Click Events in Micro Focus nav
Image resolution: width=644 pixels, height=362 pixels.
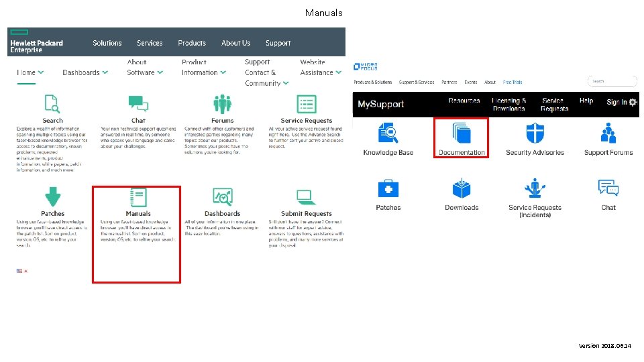point(471,82)
